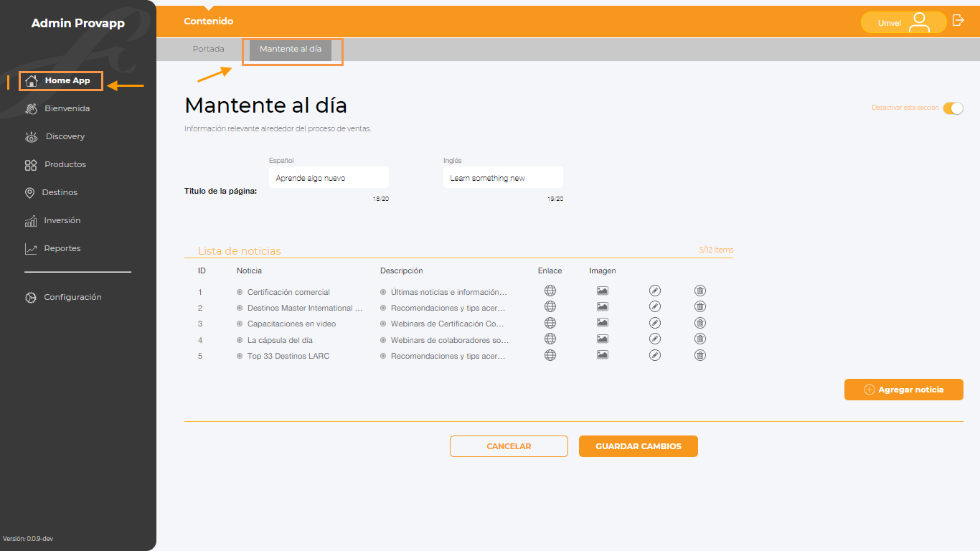
Task: Toggle the Desactivar esta sección switch
Action: [953, 108]
